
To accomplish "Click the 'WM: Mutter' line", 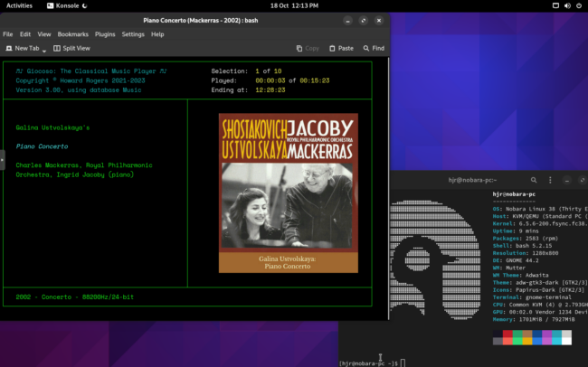I will 511,268.
